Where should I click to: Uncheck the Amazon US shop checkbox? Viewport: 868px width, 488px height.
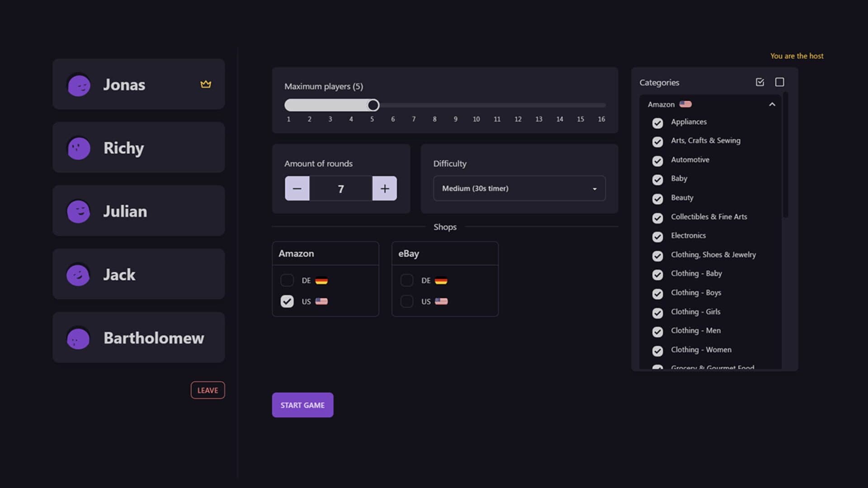(x=287, y=301)
